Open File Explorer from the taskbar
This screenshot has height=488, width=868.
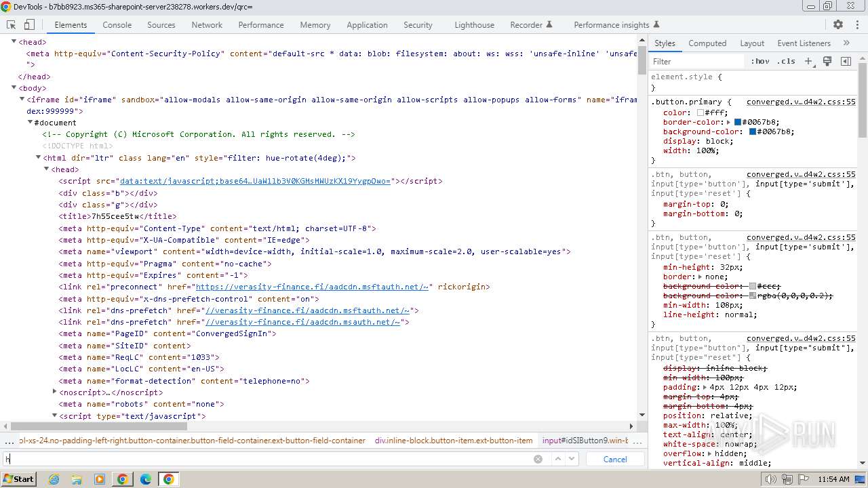point(77,479)
